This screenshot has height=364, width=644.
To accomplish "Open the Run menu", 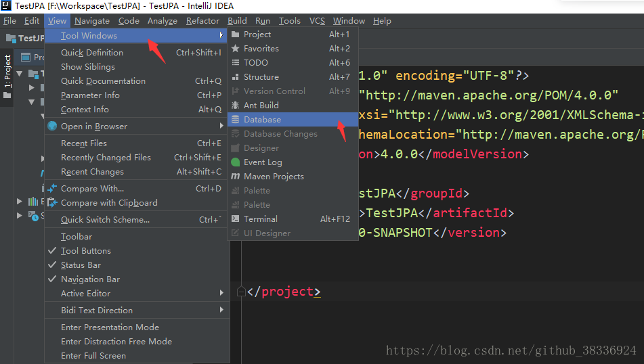I will click(263, 21).
